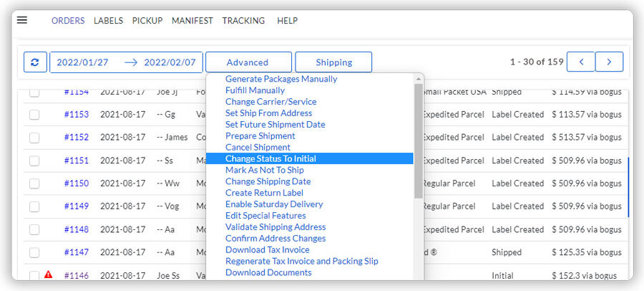Viewport: 644px width, 291px height.
Task: Go to next page arrow
Action: 609,62
